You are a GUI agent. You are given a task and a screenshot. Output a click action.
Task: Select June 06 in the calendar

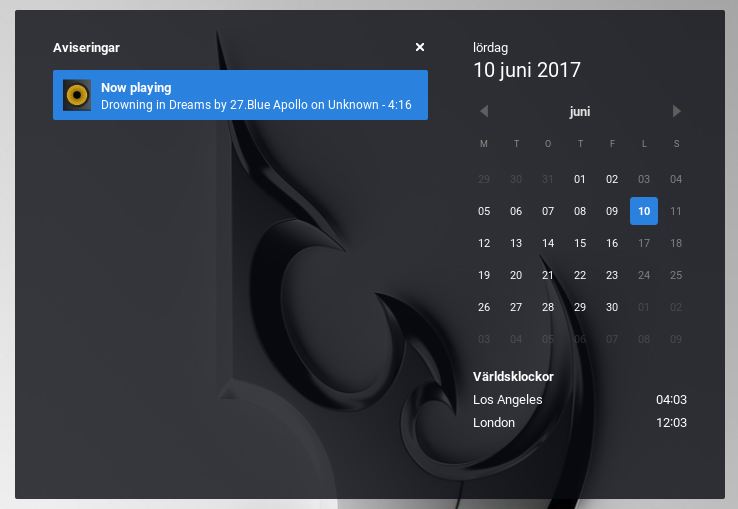pos(516,211)
